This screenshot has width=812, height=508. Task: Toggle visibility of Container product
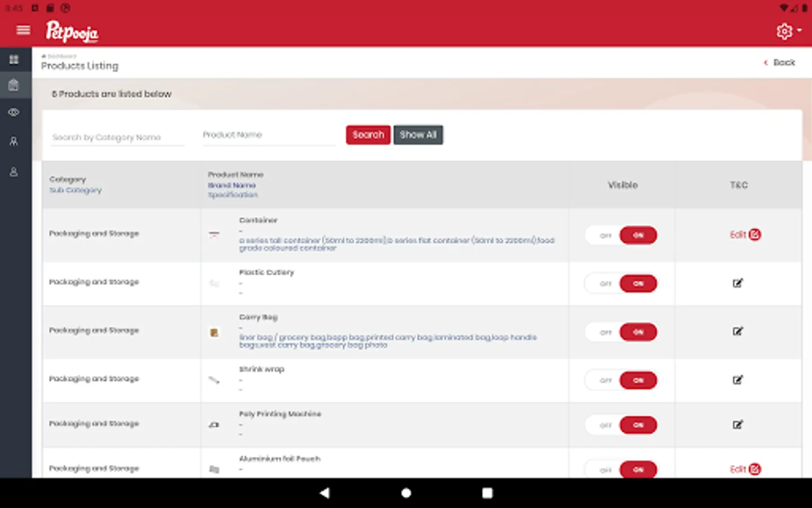621,235
